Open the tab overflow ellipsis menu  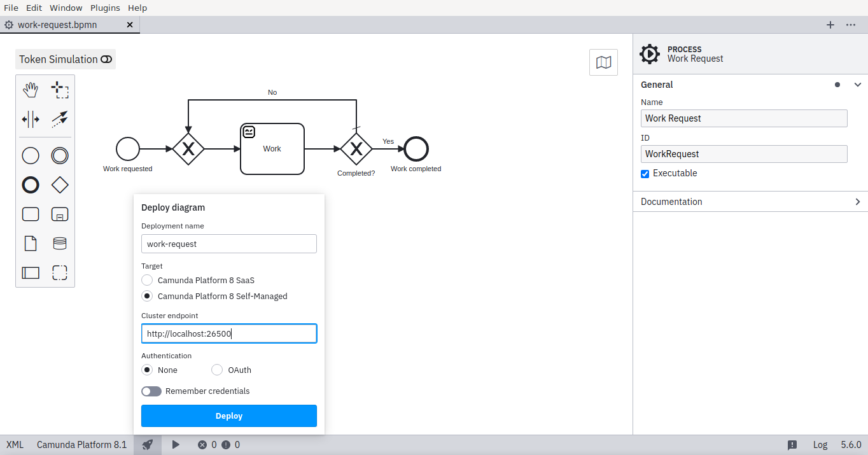click(x=851, y=25)
